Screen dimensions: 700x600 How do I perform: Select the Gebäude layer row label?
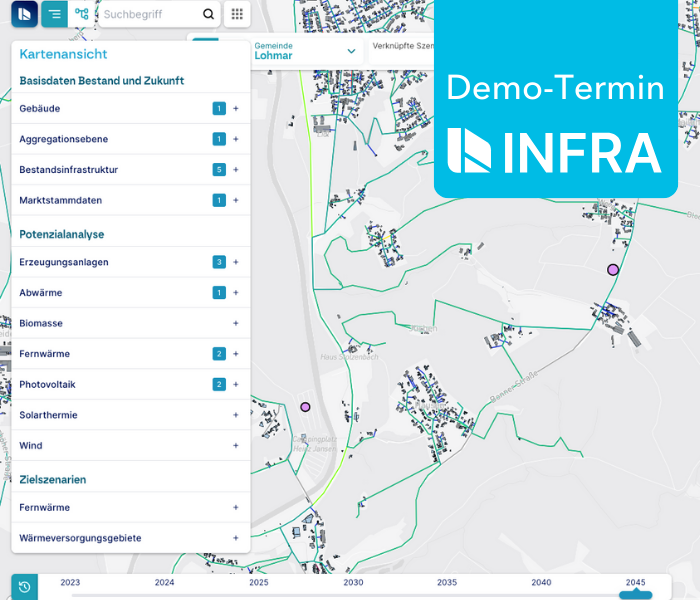(40, 108)
